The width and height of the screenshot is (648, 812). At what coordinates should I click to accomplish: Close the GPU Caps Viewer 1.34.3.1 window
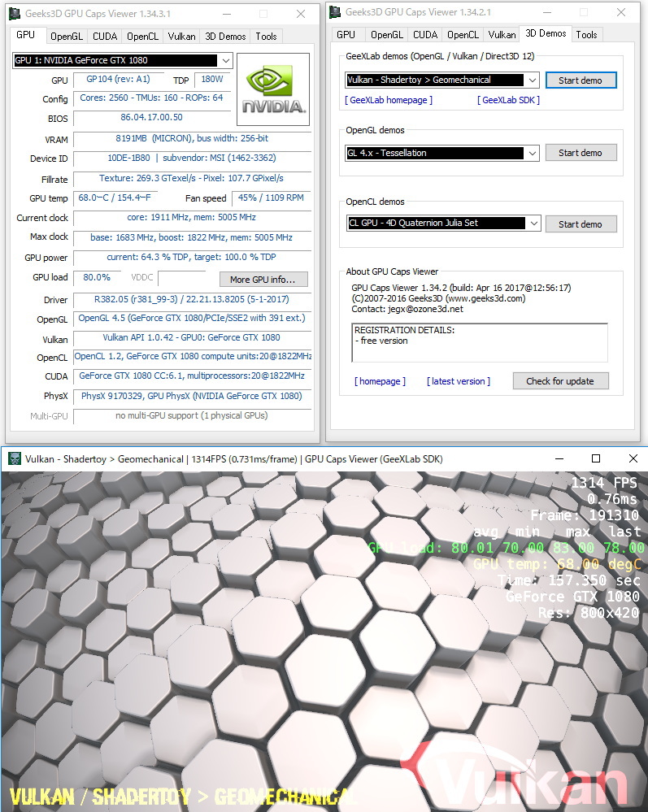[x=301, y=14]
